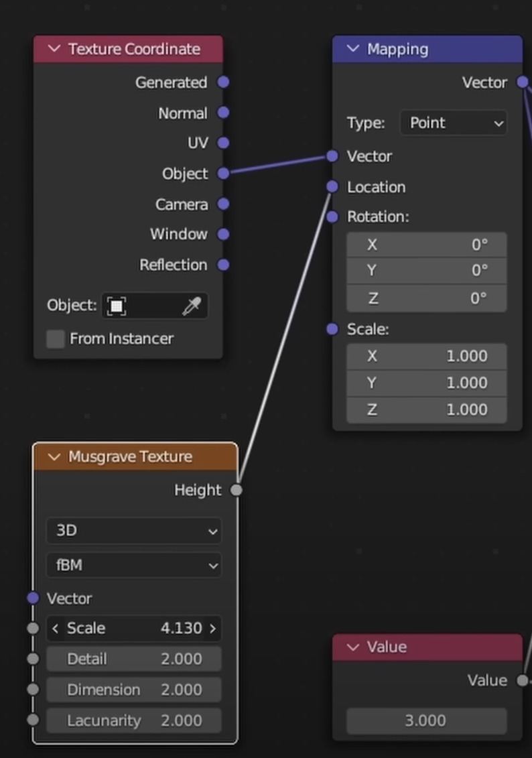This screenshot has width=532, height=758.
Task: Collapse the Value node
Action: pyautogui.click(x=354, y=647)
